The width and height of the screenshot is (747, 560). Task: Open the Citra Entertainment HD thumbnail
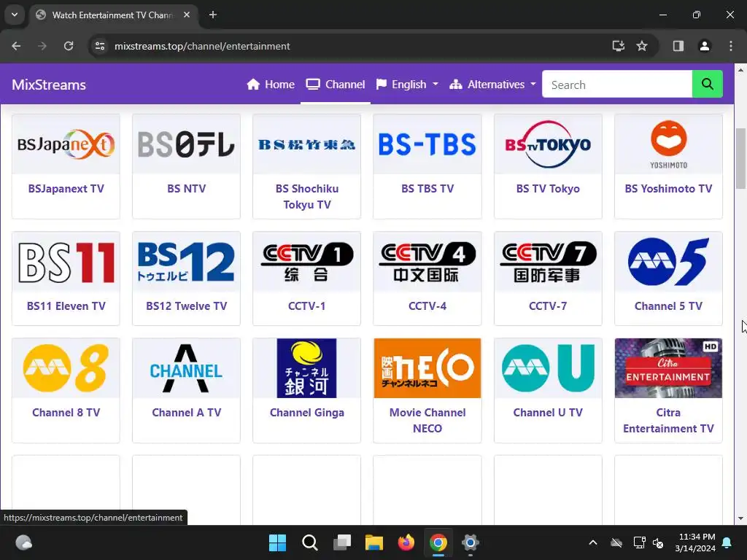click(668, 368)
